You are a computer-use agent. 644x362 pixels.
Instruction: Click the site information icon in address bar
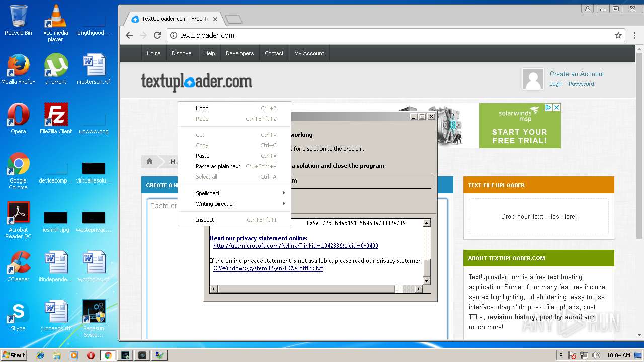pyautogui.click(x=174, y=35)
